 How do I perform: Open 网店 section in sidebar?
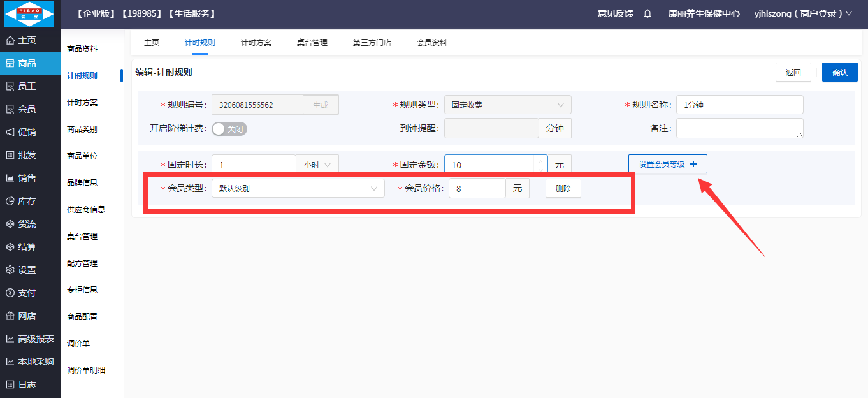pos(30,316)
